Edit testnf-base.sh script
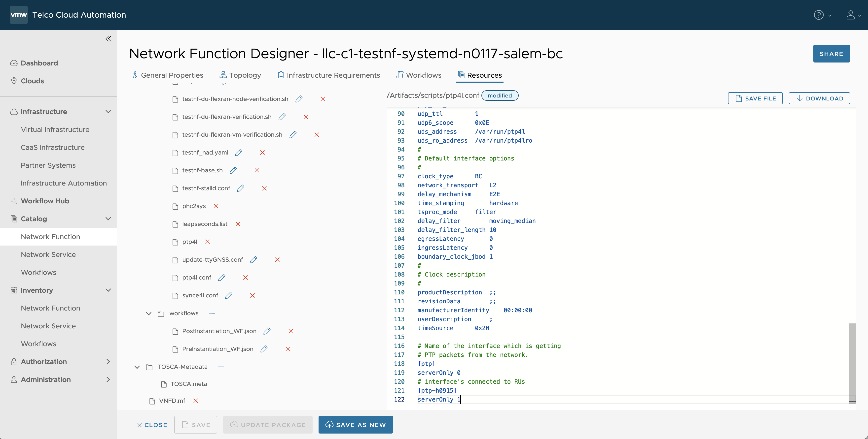The height and width of the screenshot is (439, 868). tap(233, 170)
